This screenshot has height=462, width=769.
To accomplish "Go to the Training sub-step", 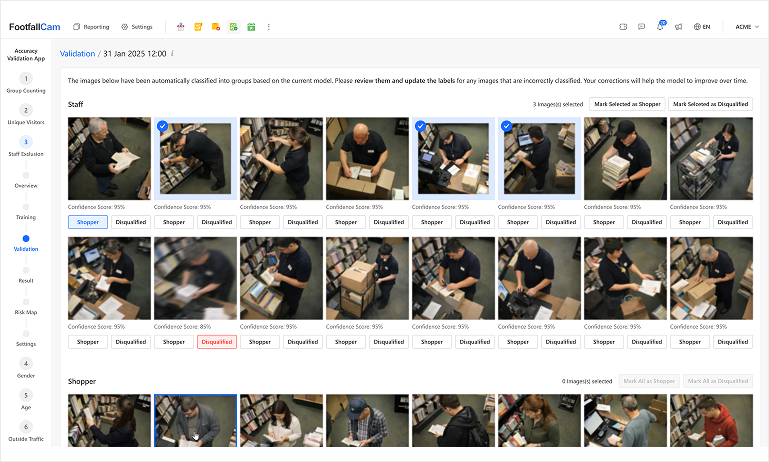I will (26, 211).
